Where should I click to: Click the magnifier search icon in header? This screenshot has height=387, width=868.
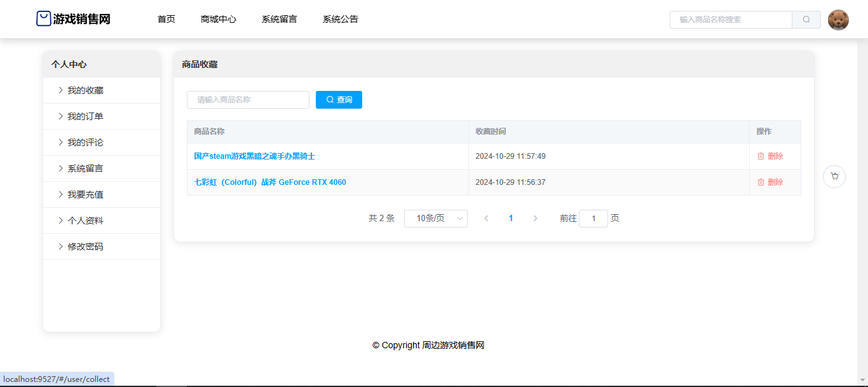pyautogui.click(x=806, y=20)
